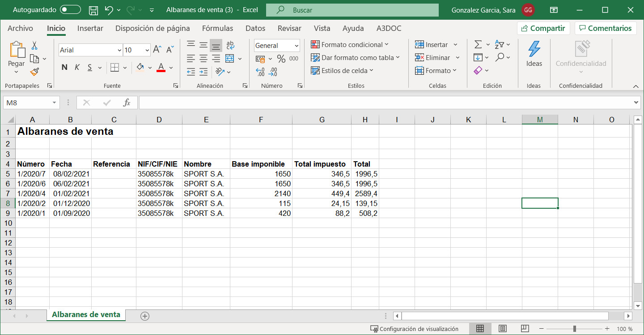Switch to the Insertar tab
This screenshot has width=644, height=335.
(90, 28)
